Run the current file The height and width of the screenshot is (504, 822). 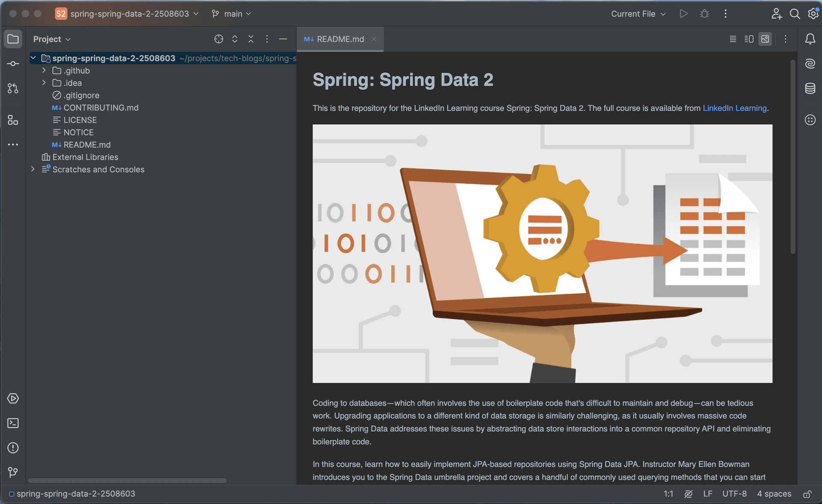(x=684, y=14)
